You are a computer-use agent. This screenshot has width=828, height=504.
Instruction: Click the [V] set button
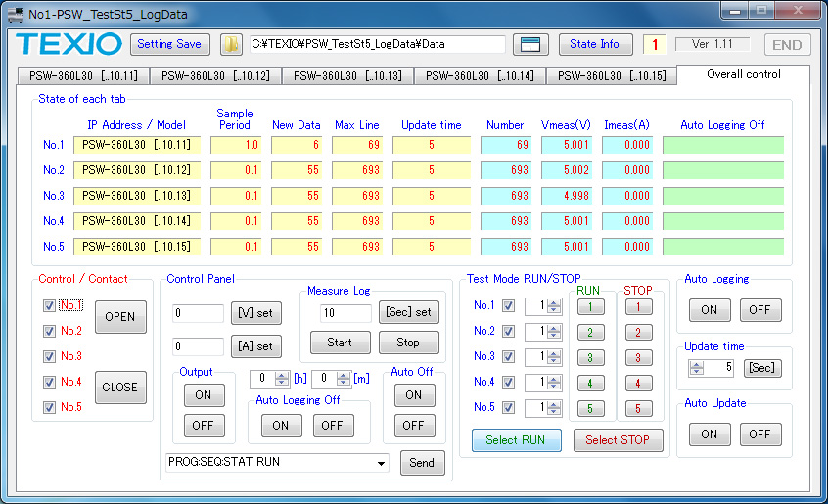point(256,313)
